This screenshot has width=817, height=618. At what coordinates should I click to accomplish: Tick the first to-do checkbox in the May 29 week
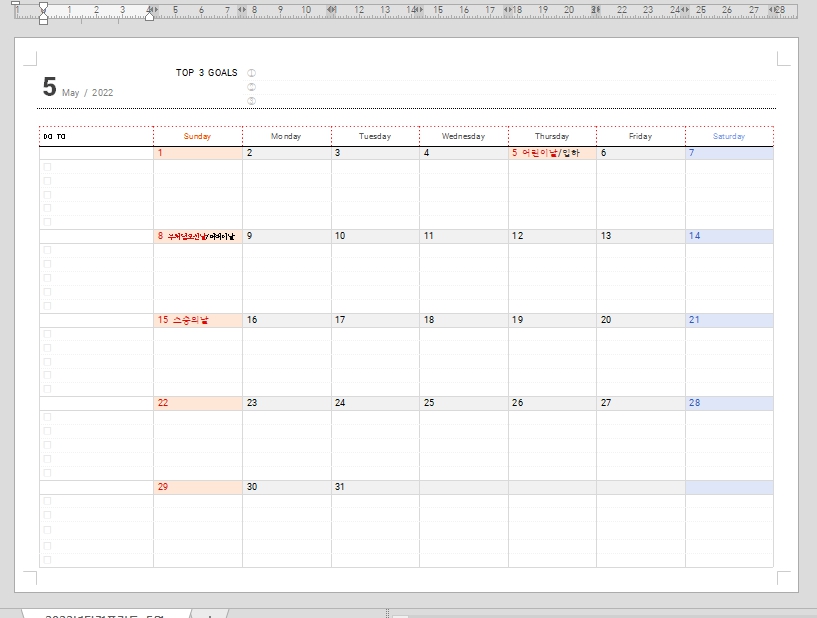coord(47,501)
